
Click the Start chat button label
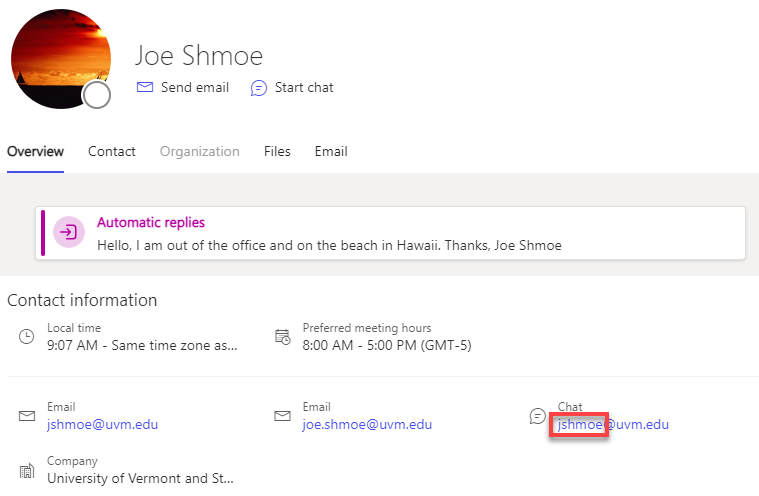(x=304, y=88)
